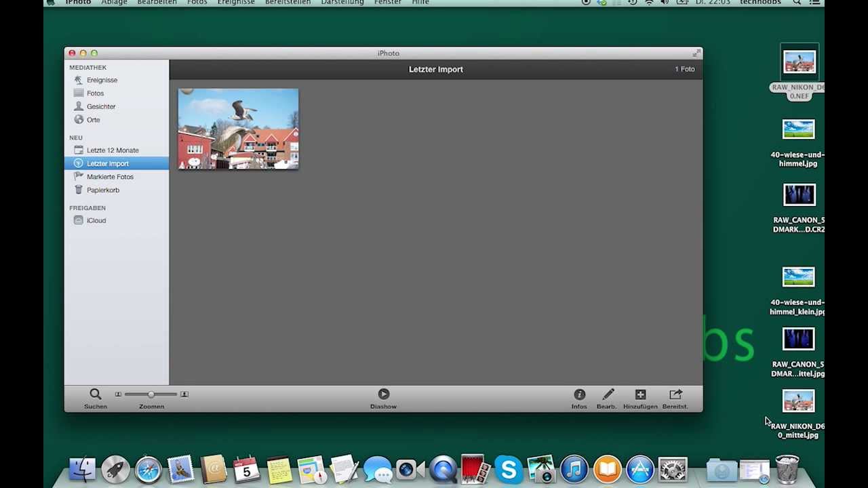Launch Skype from the Dock
The width and height of the screenshot is (868, 488).
(509, 469)
